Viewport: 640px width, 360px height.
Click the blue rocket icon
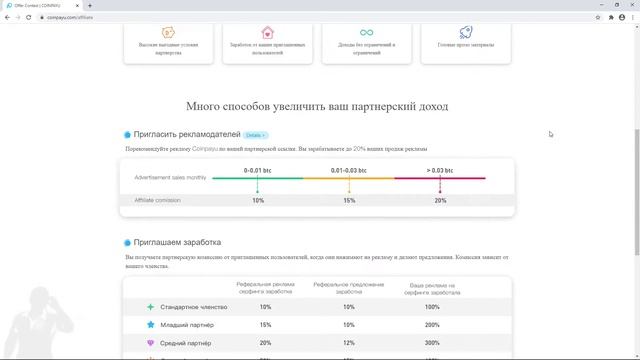pyautogui.click(x=466, y=32)
